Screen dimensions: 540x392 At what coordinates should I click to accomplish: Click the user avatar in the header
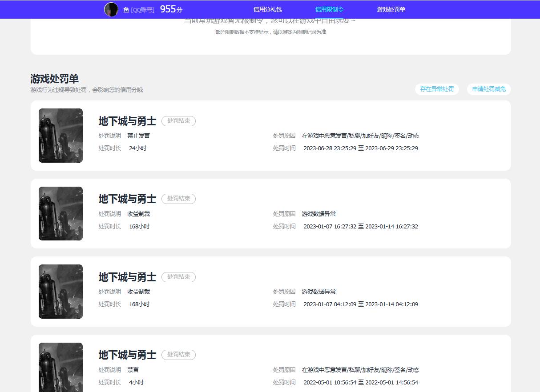click(111, 9)
